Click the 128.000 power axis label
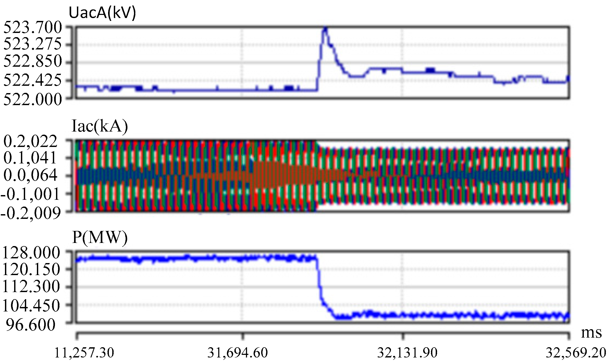Image resolution: width=610 pixels, height=364 pixels. point(31,253)
